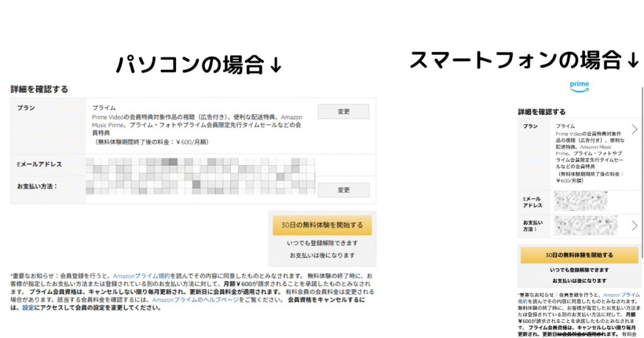The width and height of the screenshot is (644, 338).
Task: Click お支払い方法 label in PC view
Action: point(37,186)
